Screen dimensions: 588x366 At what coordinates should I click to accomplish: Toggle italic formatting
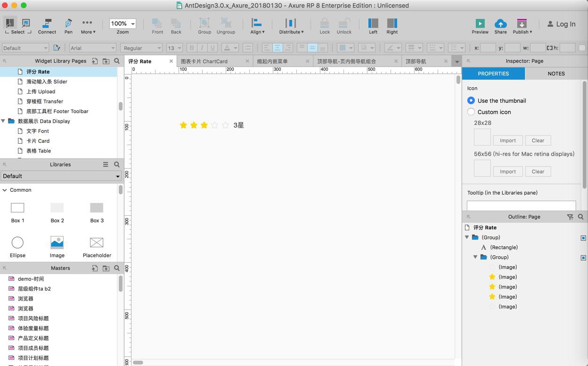point(202,48)
